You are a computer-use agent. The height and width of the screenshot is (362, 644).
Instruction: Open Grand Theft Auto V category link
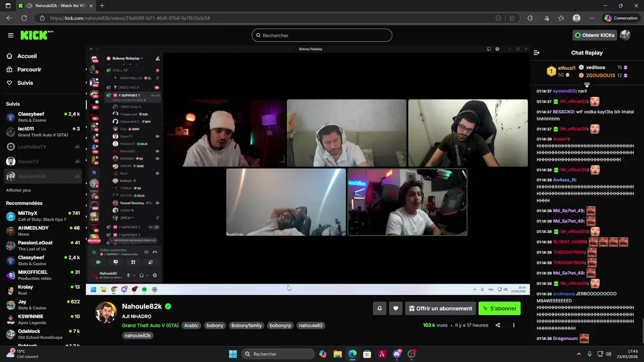150,326
